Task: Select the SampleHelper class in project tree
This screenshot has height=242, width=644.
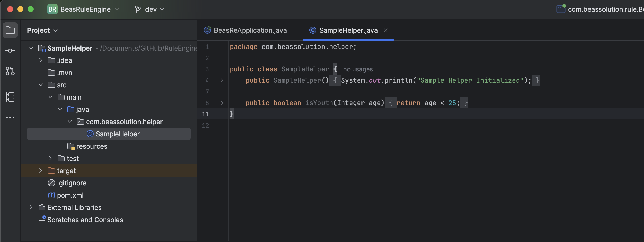Action: pos(109,134)
